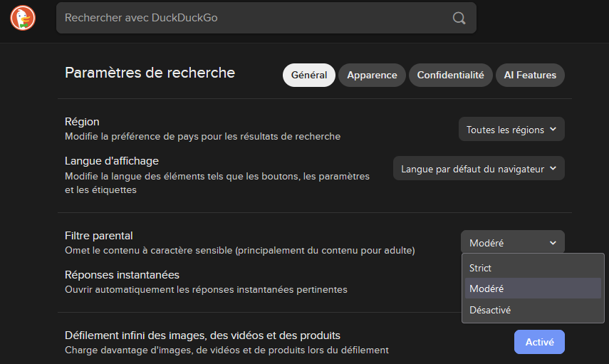
Task: Pick Désactivé to turn off the filter
Action: pyautogui.click(x=490, y=310)
